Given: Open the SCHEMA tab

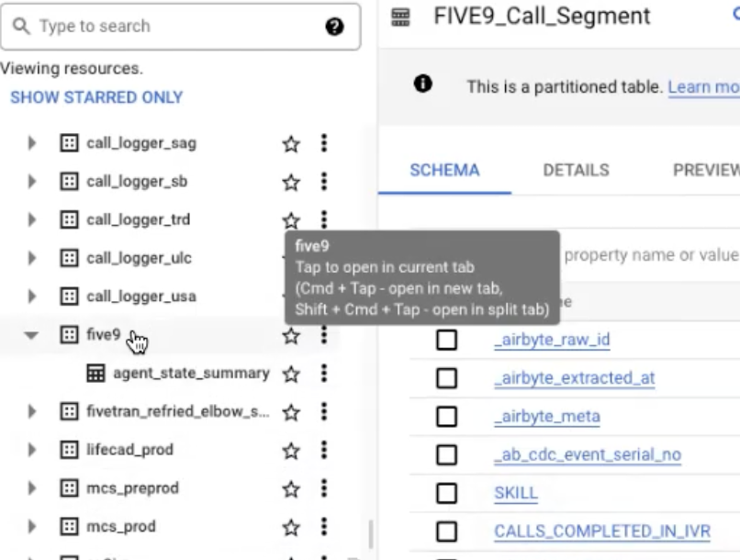Looking at the screenshot, I should tap(444, 170).
